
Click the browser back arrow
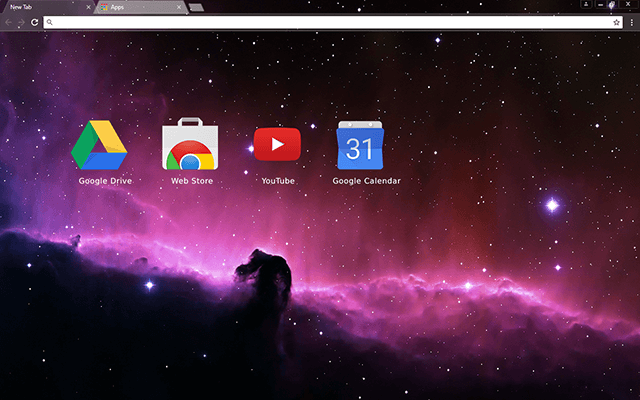(x=9, y=21)
